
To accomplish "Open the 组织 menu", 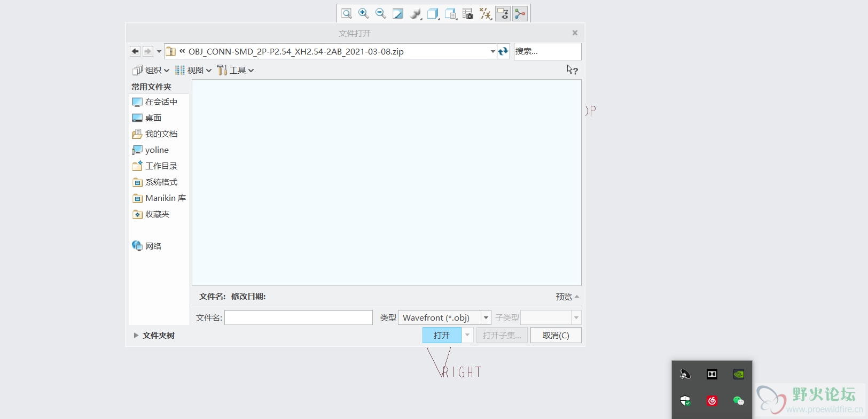I will coord(151,70).
